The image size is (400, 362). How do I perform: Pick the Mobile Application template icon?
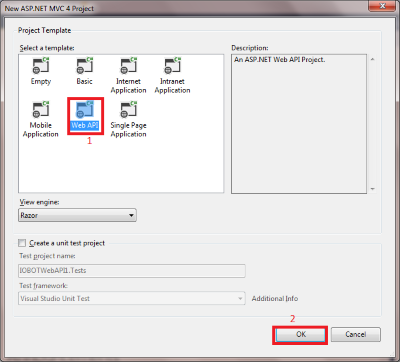[41, 110]
